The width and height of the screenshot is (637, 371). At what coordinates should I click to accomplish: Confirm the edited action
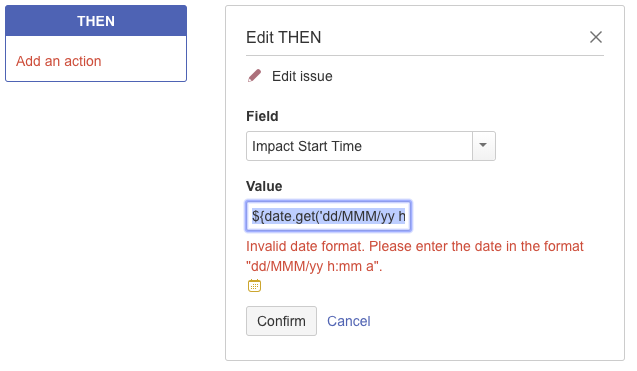[281, 321]
